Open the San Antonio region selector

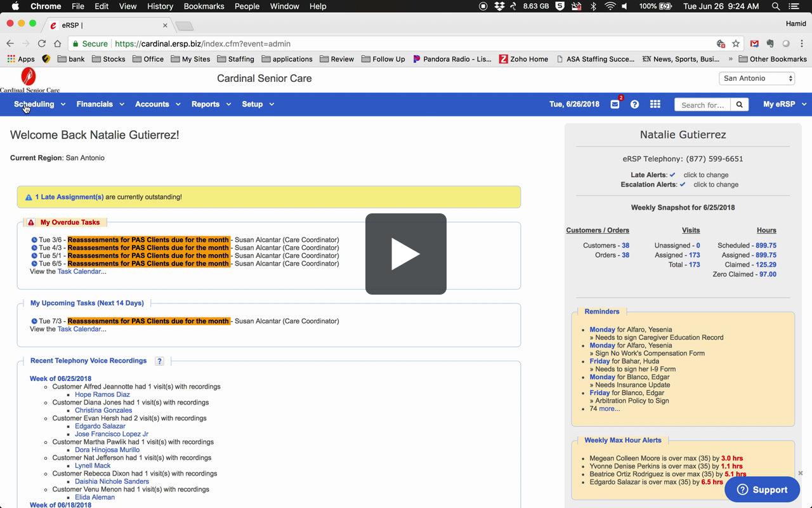[x=756, y=77]
